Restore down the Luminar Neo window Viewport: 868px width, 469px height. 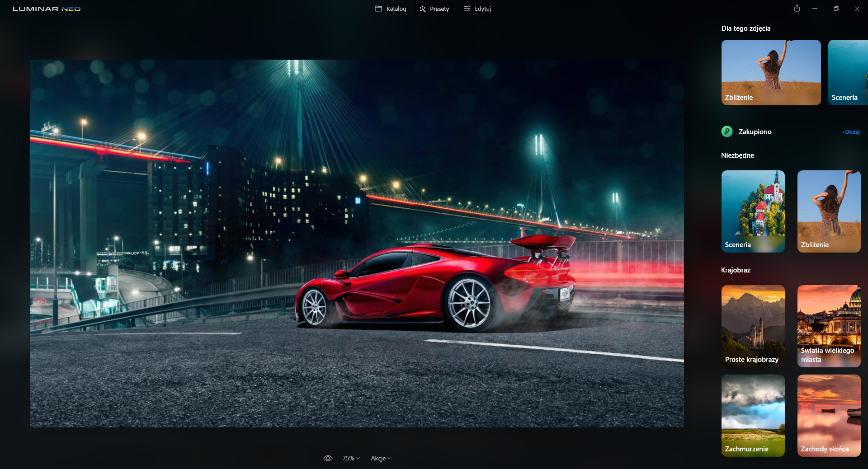(x=836, y=9)
